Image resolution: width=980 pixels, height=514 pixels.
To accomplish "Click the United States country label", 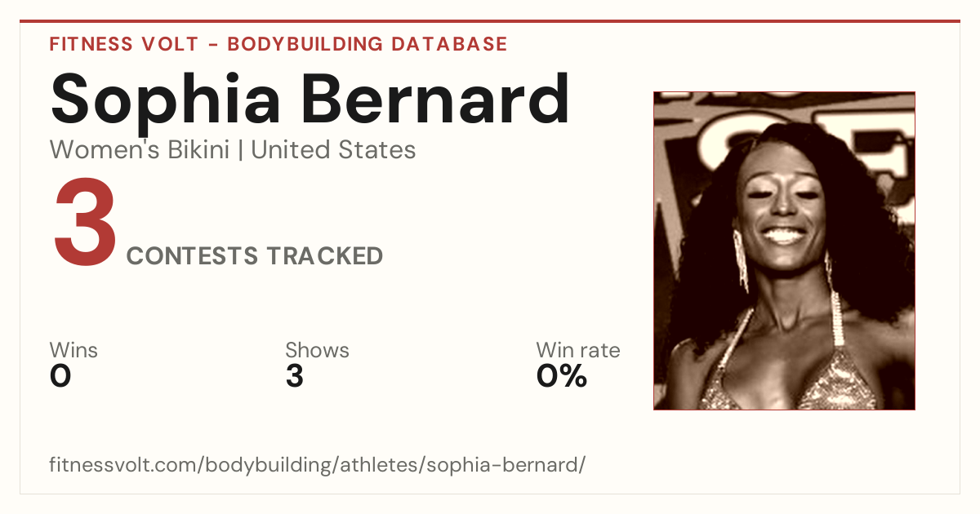I will tap(333, 150).
